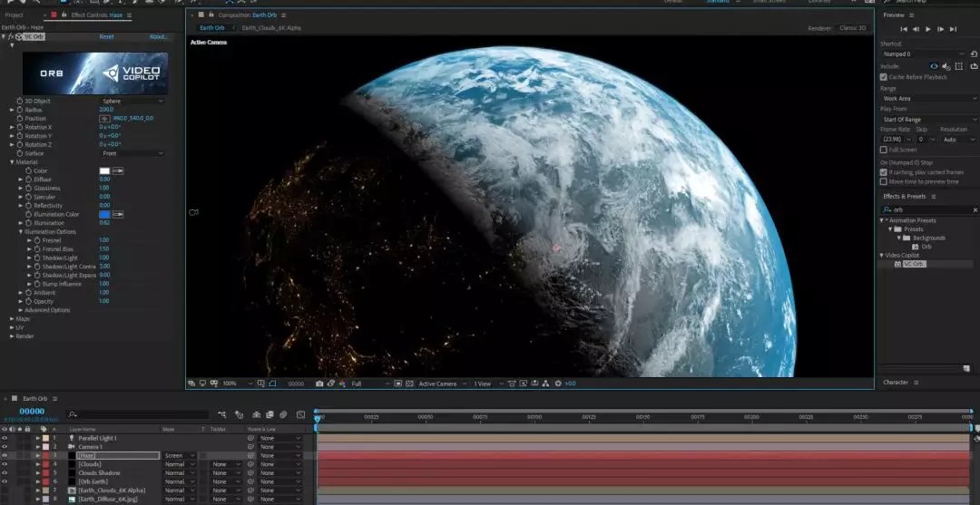Collapse the Animation Presets folder
The image size is (980, 505).
tap(882, 220)
